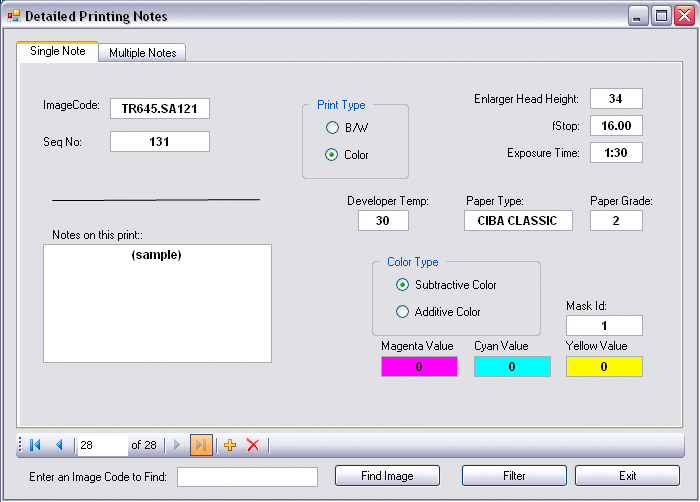This screenshot has width=700, height=502.
Task: Jump to the last record
Action: [x=201, y=445]
